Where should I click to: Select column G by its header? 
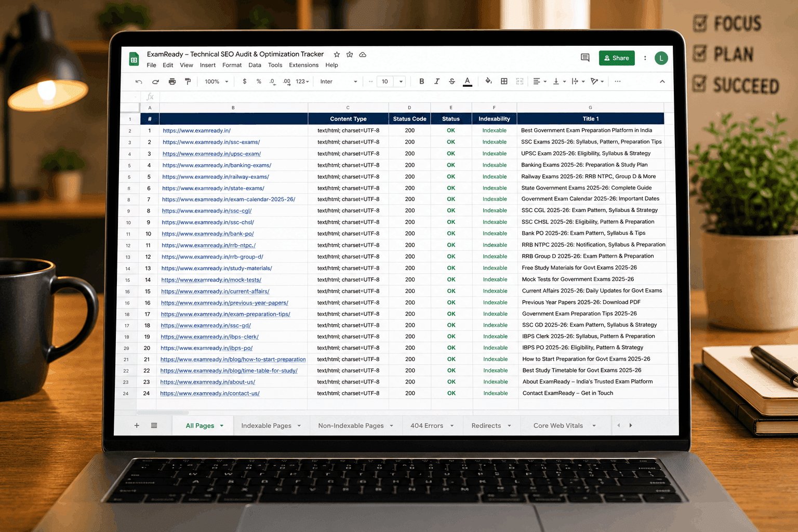590,108
